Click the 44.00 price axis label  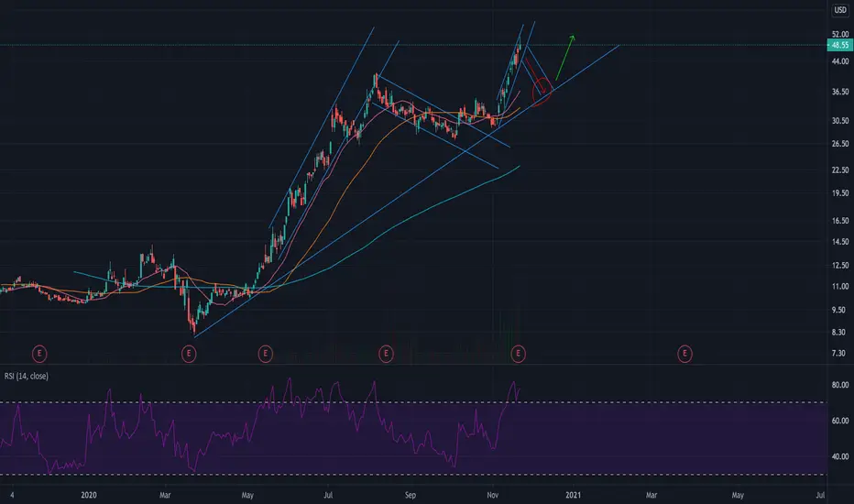(840, 61)
